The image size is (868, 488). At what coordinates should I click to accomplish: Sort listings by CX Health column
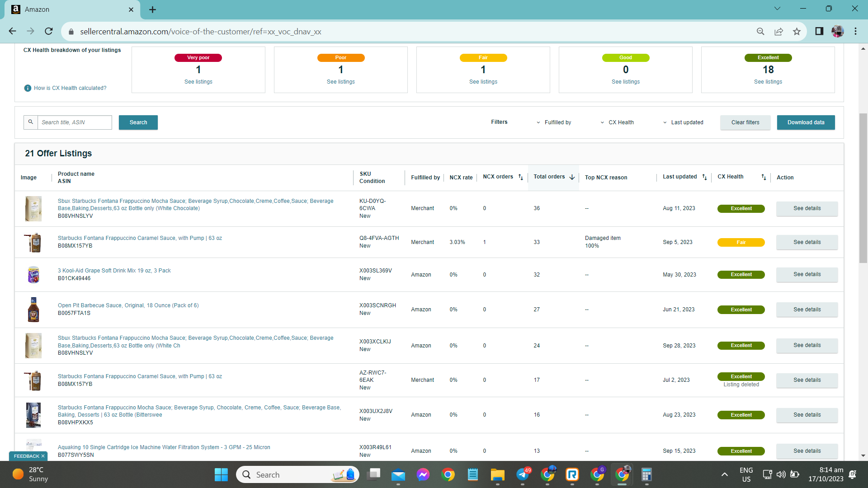(764, 177)
